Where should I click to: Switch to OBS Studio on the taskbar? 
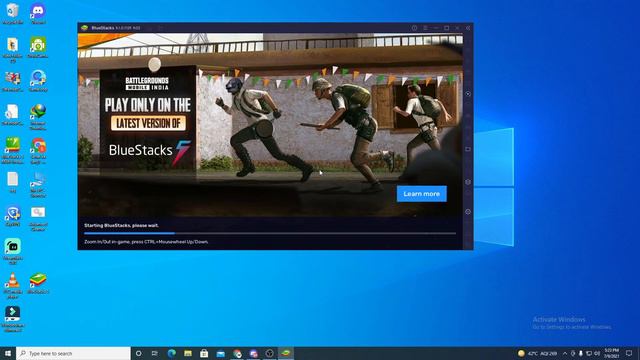coord(269,353)
